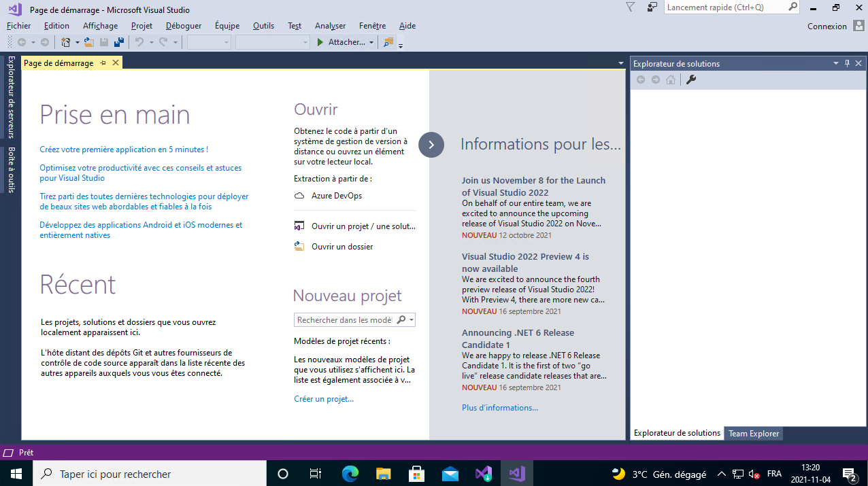Click the Find in Files toolbar icon
Screen dimensions: 868x486
(x=388, y=42)
